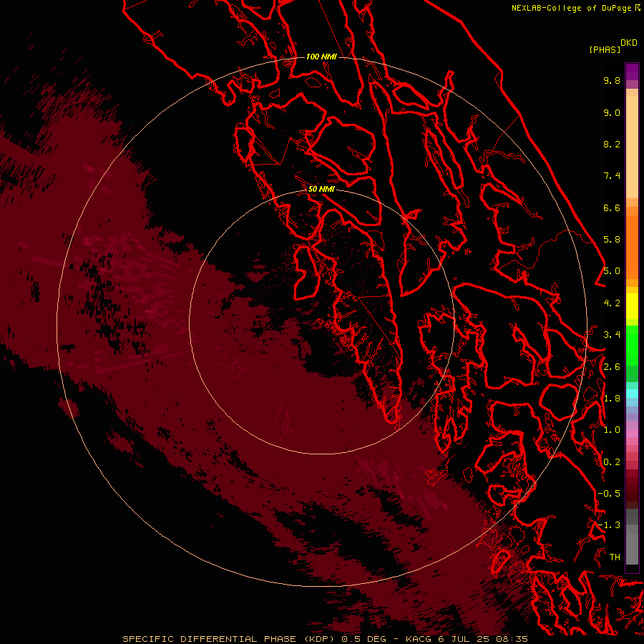Click the DKD product code label
The image size is (644, 644).
tap(629, 42)
